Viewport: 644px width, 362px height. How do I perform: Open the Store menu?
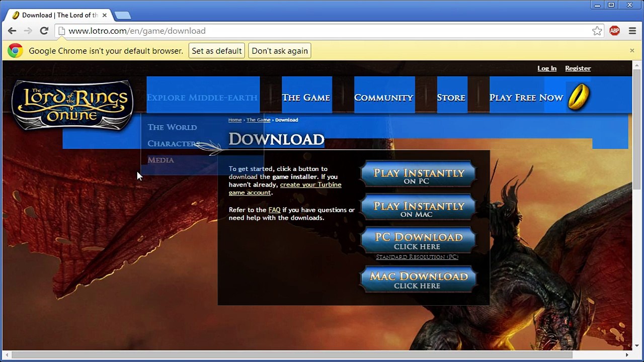(x=451, y=98)
